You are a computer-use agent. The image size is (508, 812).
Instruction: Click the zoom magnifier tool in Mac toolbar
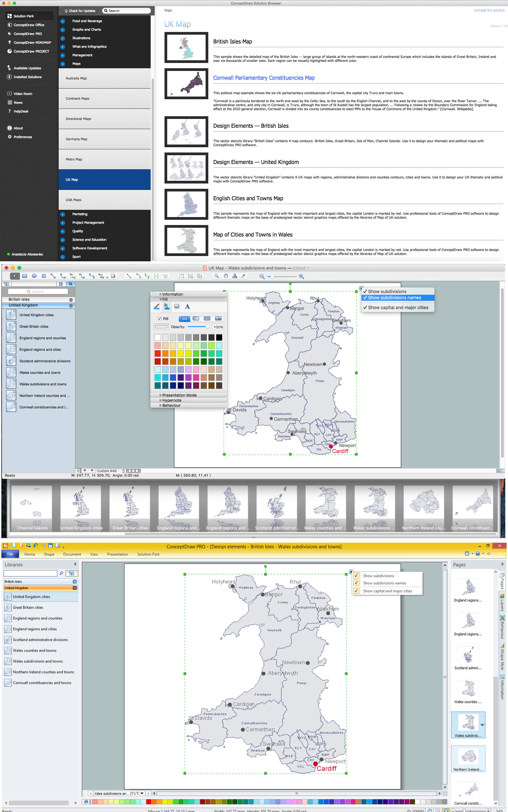click(217, 276)
